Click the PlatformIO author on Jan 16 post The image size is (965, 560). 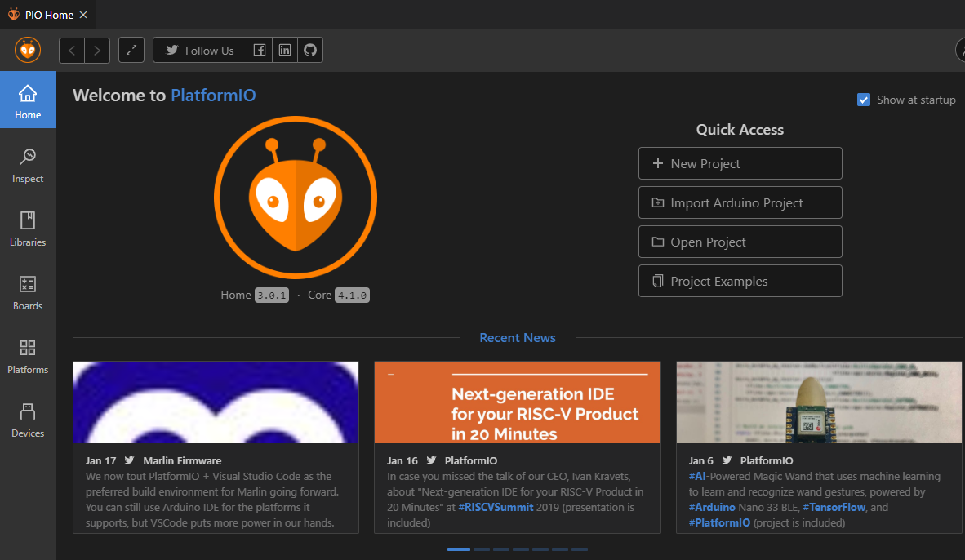471,461
